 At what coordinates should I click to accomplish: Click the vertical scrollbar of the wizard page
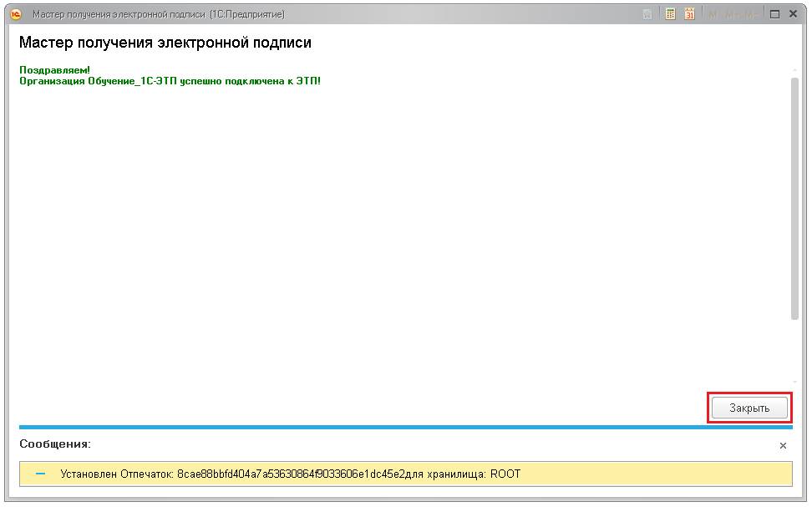795,200
